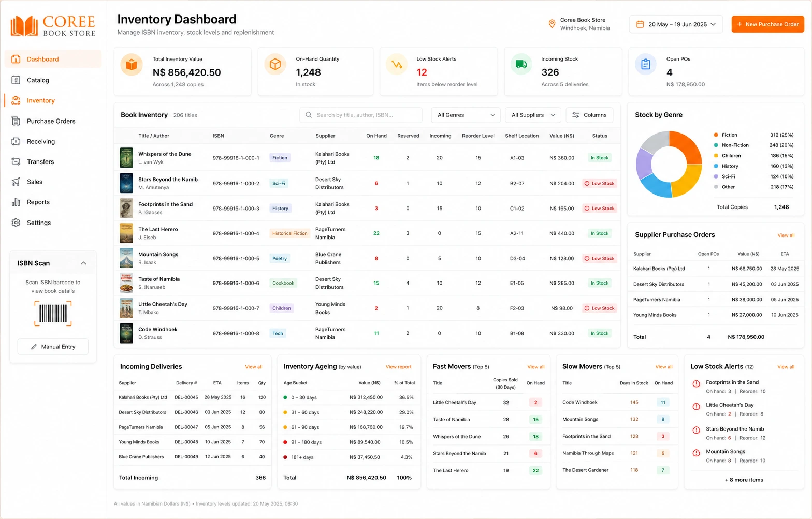Viewport: 812px width, 519px height.
Task: Open the All Suppliers dropdown
Action: (x=533, y=115)
